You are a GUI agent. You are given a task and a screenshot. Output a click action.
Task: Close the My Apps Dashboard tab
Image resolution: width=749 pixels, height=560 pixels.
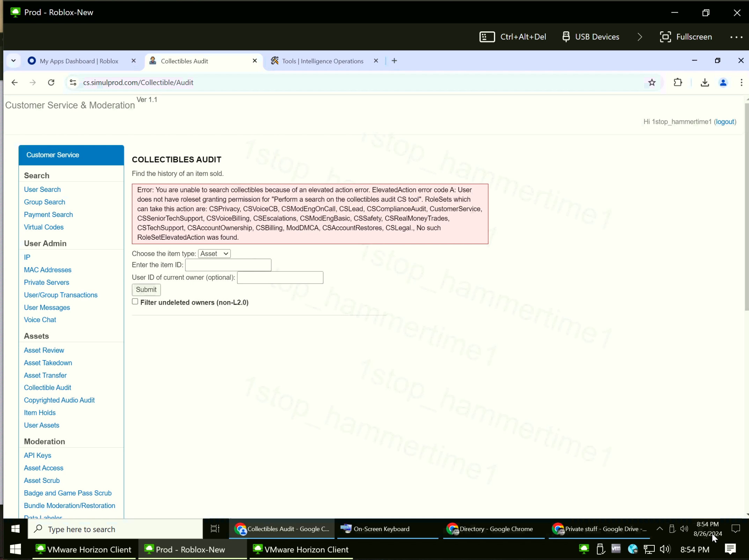(x=133, y=61)
